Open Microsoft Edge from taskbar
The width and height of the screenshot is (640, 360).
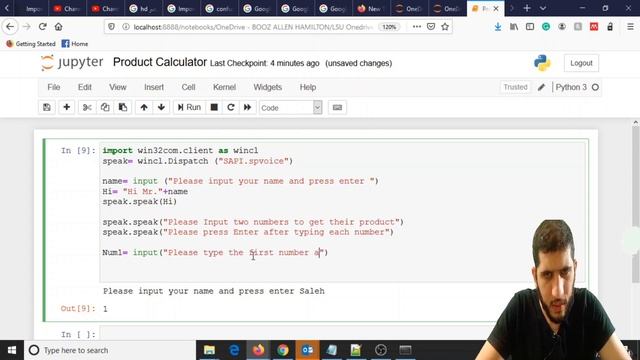coord(234,350)
